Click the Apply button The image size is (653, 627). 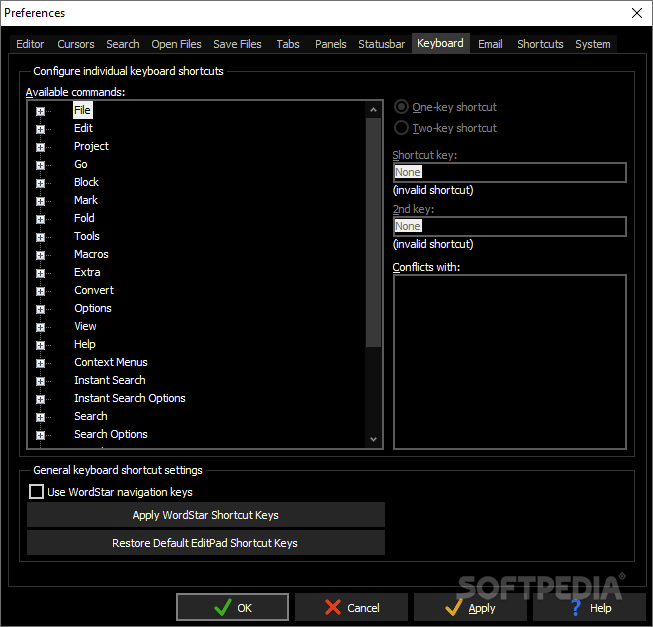[x=470, y=607]
